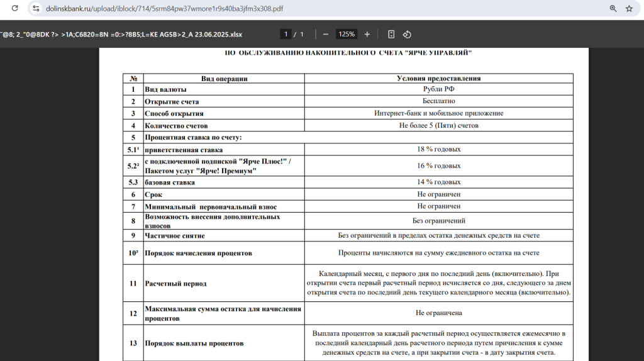This screenshot has width=644, height=361.
Task: Click the 'Вид валюты' cell
Action: [x=225, y=89]
